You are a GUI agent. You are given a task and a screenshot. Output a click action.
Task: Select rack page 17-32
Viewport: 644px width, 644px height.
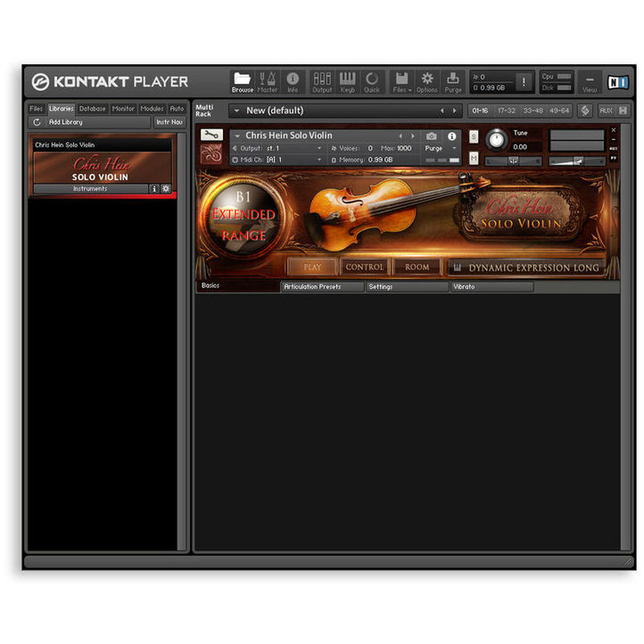(x=507, y=111)
